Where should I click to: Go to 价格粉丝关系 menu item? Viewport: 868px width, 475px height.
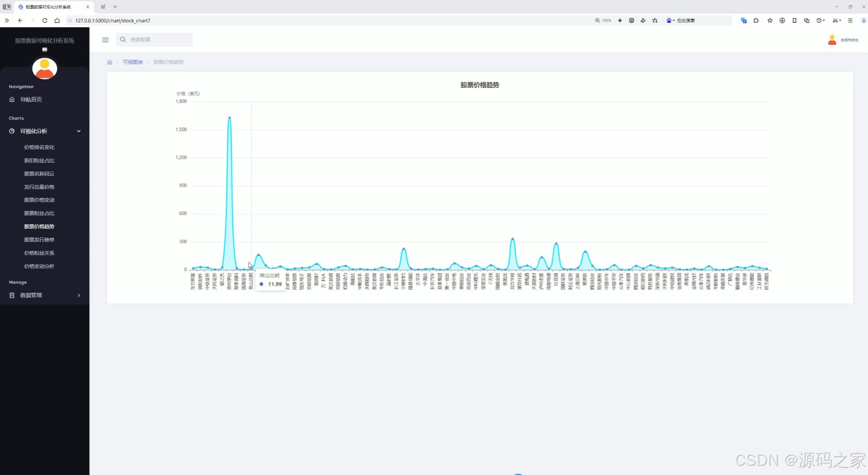pos(39,253)
